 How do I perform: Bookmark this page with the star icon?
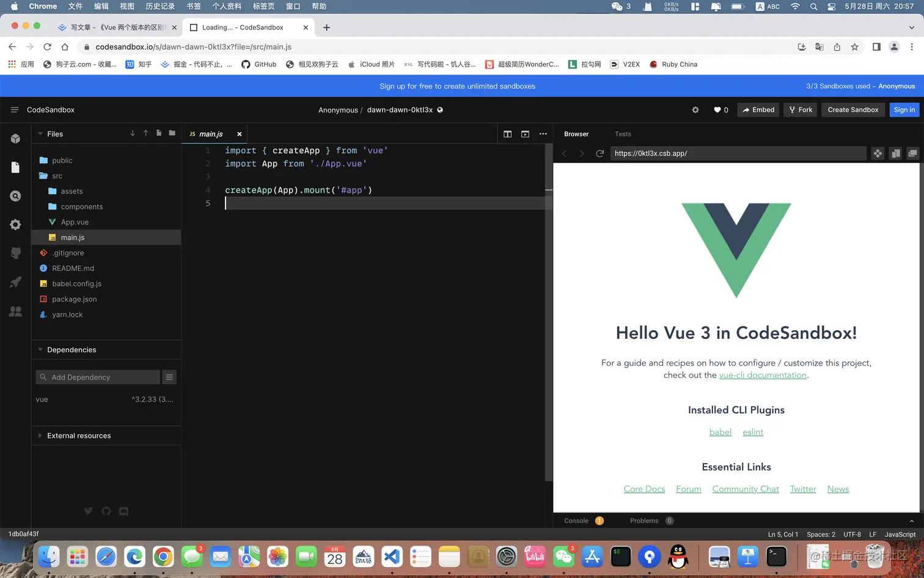click(854, 47)
